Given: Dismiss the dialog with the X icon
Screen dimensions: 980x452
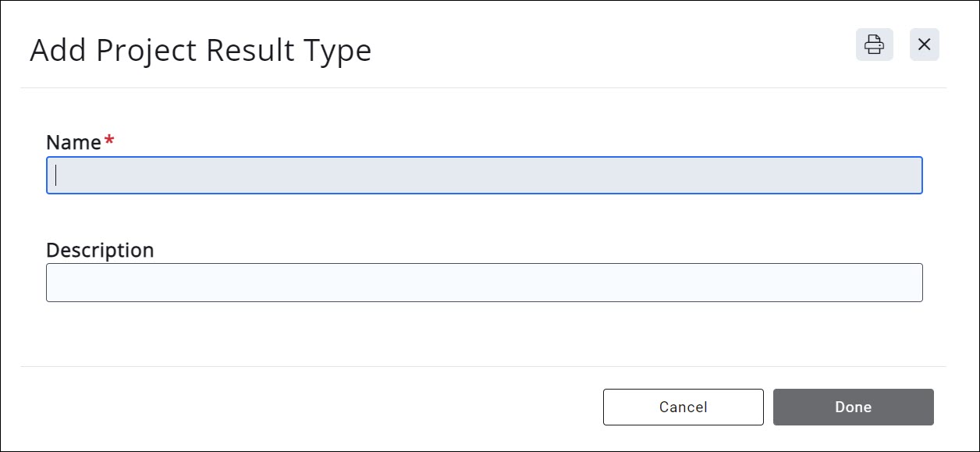Looking at the screenshot, I should point(924,44).
